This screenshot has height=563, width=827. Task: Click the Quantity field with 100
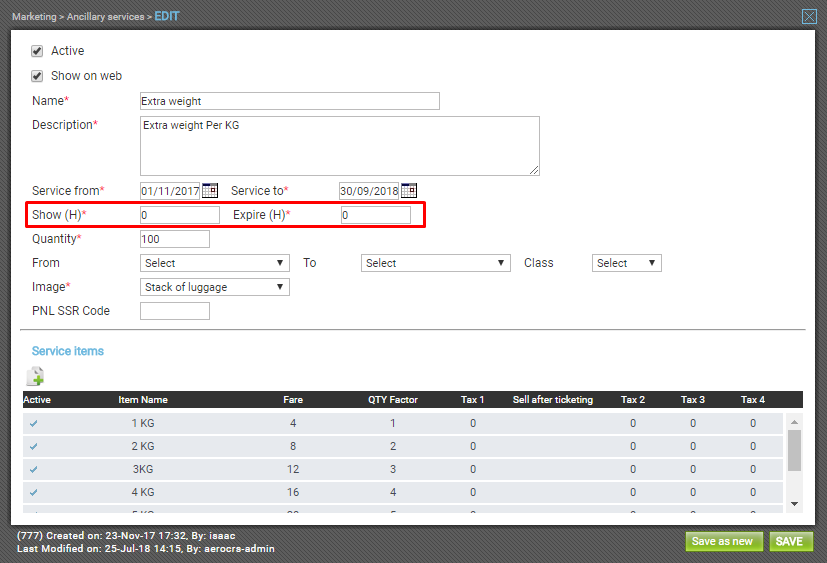pyautogui.click(x=175, y=239)
